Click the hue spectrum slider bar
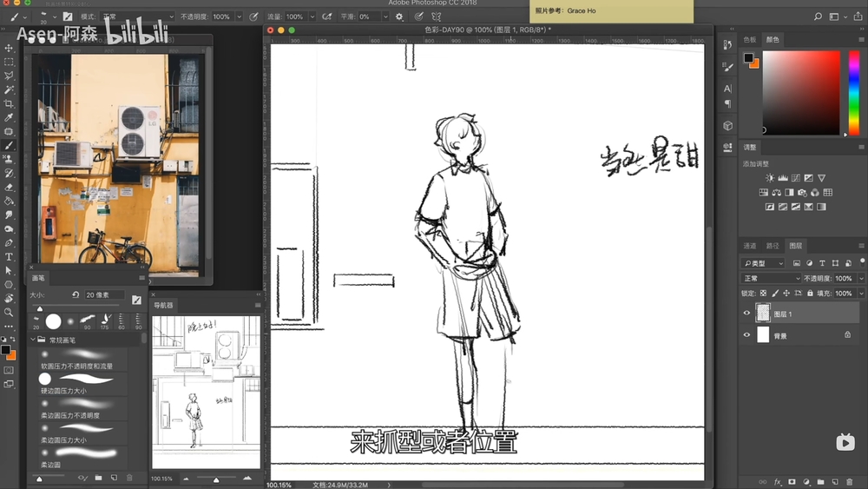This screenshot has height=489, width=868. [854, 92]
